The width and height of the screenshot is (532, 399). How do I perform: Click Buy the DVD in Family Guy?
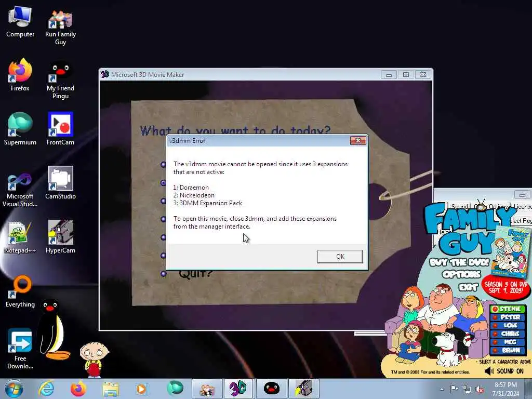[459, 262]
